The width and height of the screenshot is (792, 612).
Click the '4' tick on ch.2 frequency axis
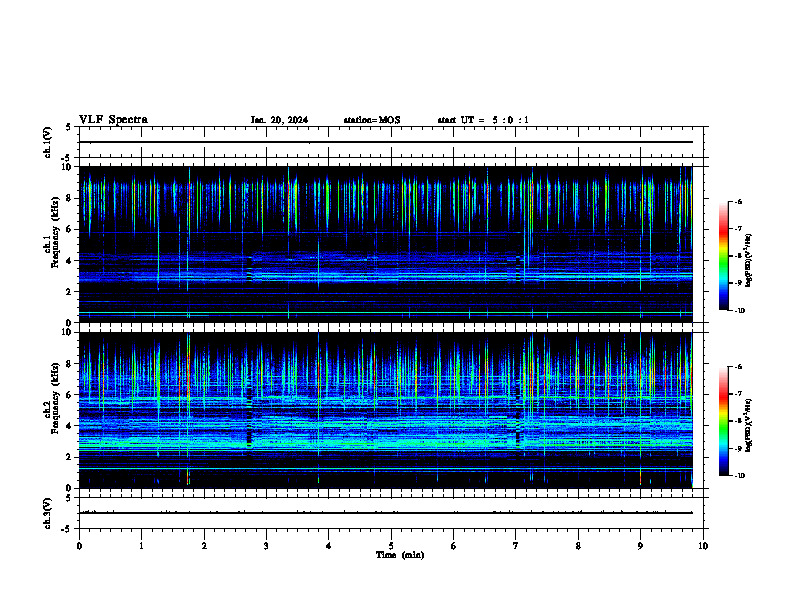tap(69, 426)
